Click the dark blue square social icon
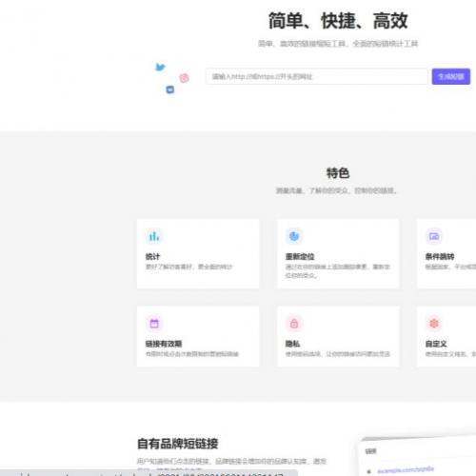 [x=170, y=89]
